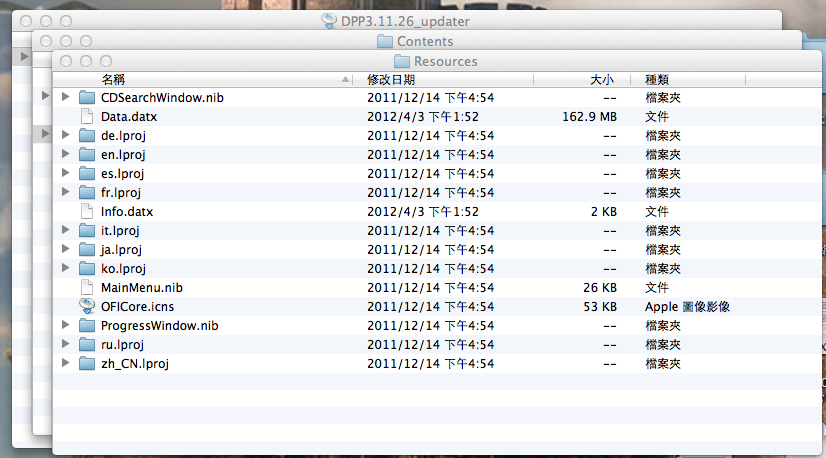Sort by the 大小 column header
The width and height of the screenshot is (826, 458).
tap(582, 80)
